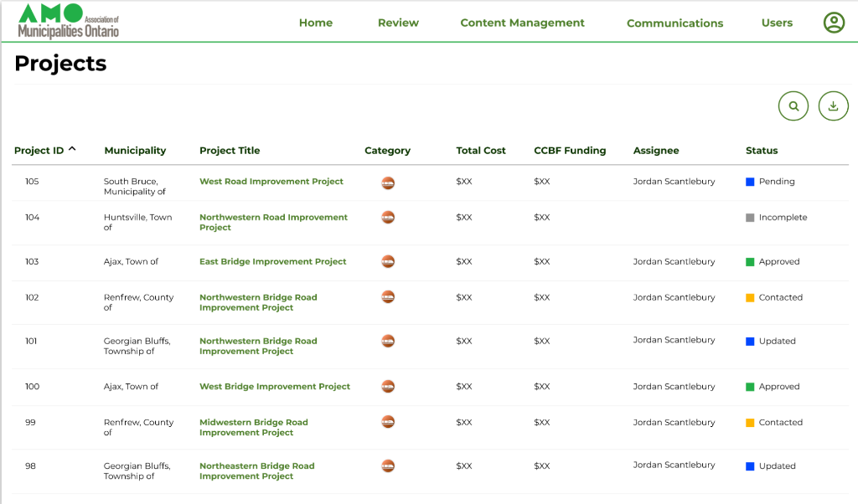Select the category icon beside East Bridge Improvement Project
The height and width of the screenshot is (504, 858).
point(388,261)
